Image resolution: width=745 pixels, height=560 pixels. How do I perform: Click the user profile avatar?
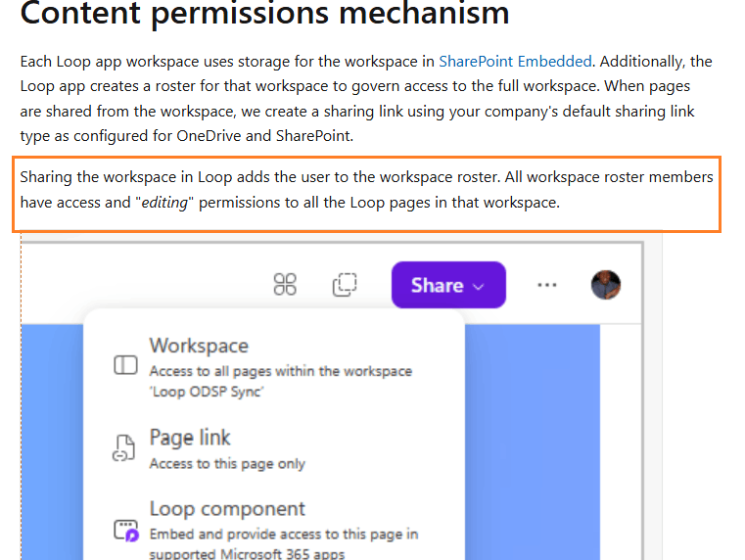click(606, 285)
